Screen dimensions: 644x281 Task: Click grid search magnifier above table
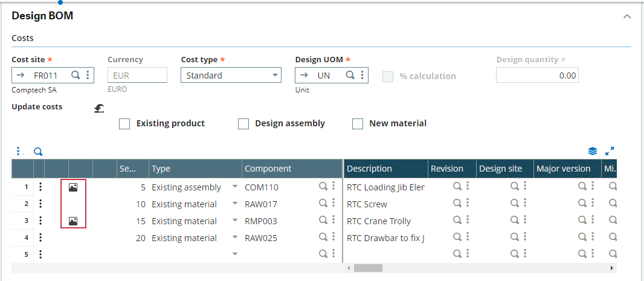click(x=38, y=152)
